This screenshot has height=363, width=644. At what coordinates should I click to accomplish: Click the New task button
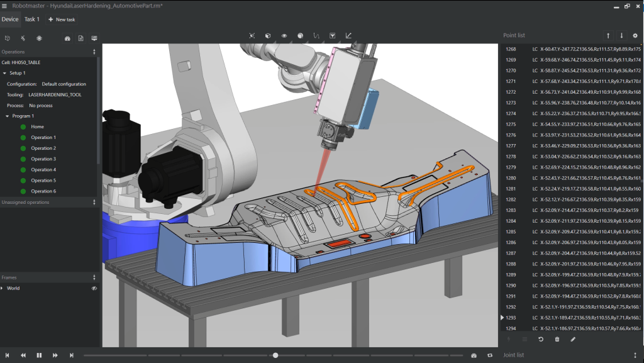pyautogui.click(x=62, y=20)
